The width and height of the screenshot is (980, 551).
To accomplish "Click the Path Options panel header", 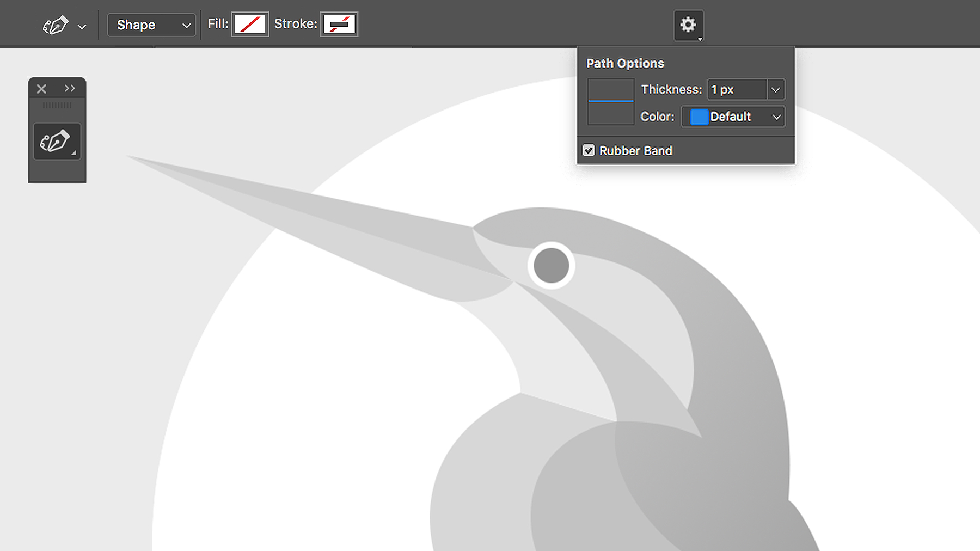I will pyautogui.click(x=624, y=63).
